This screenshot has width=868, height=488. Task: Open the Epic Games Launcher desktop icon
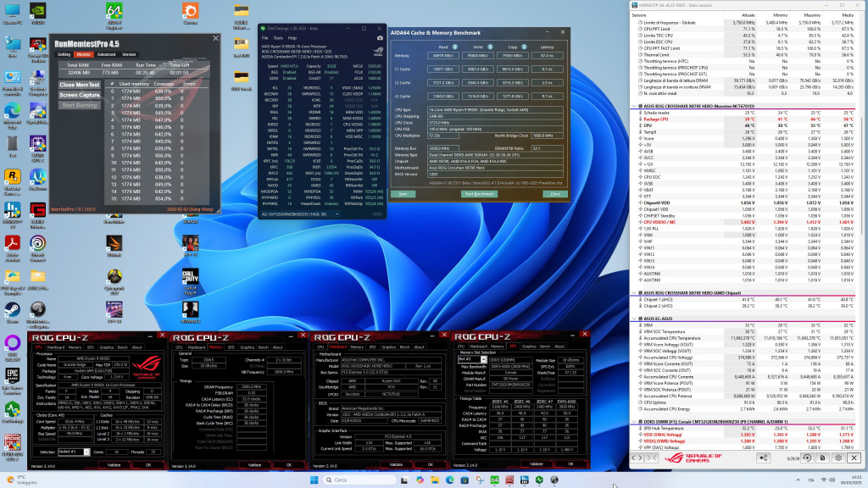coord(12,380)
